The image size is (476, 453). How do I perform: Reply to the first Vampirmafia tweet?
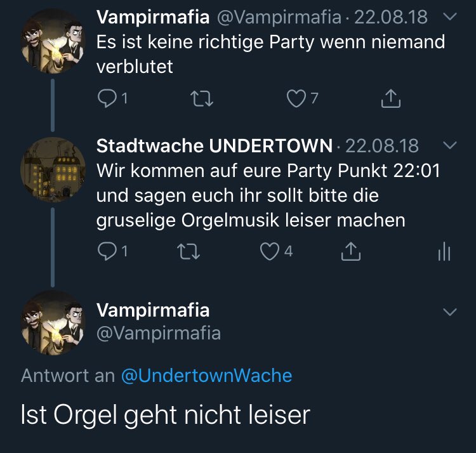tap(107, 99)
